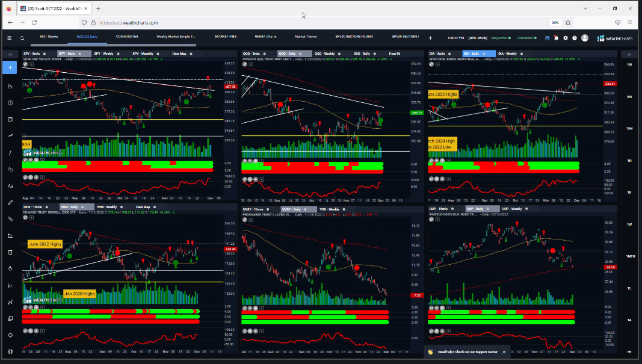642x364 pixels.
Task: Open a new Firefox tab
Action: pyautogui.click(x=98, y=8)
